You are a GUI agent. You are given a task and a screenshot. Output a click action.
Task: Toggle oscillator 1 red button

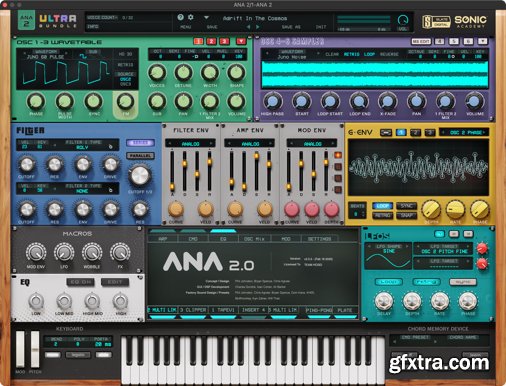click(198, 41)
